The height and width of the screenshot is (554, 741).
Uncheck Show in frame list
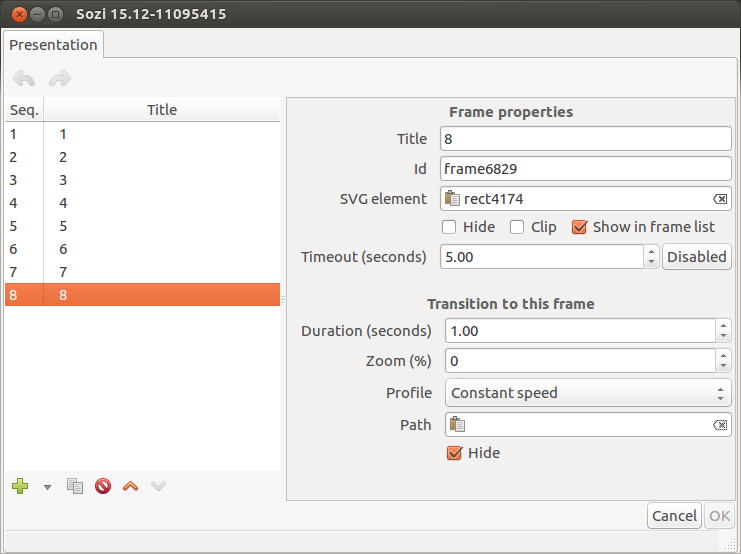(579, 227)
